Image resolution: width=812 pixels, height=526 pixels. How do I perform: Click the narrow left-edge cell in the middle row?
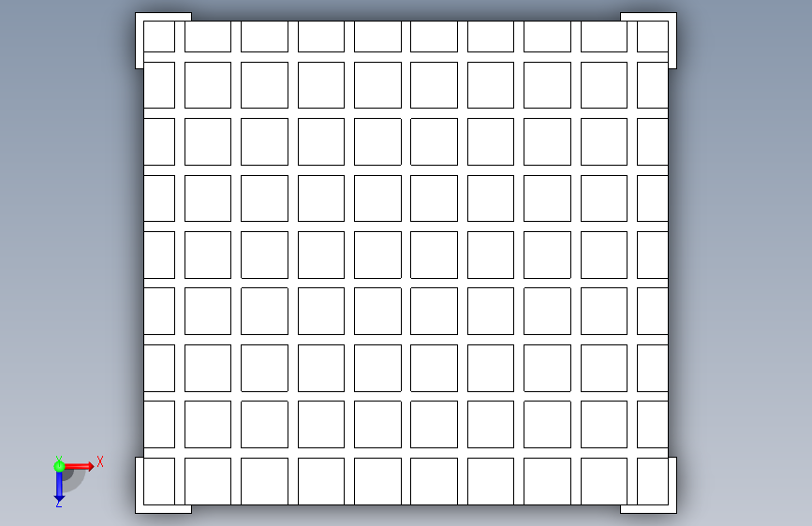coord(159,255)
